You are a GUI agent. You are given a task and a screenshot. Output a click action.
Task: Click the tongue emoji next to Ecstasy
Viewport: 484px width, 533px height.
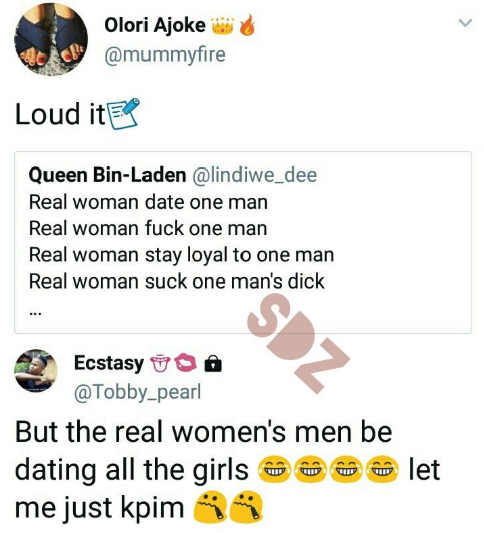160,363
